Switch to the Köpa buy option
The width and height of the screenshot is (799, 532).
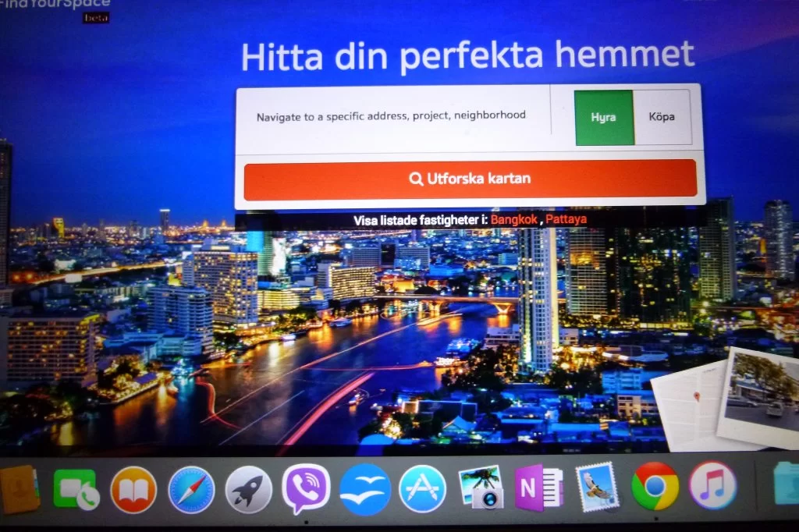click(x=662, y=118)
